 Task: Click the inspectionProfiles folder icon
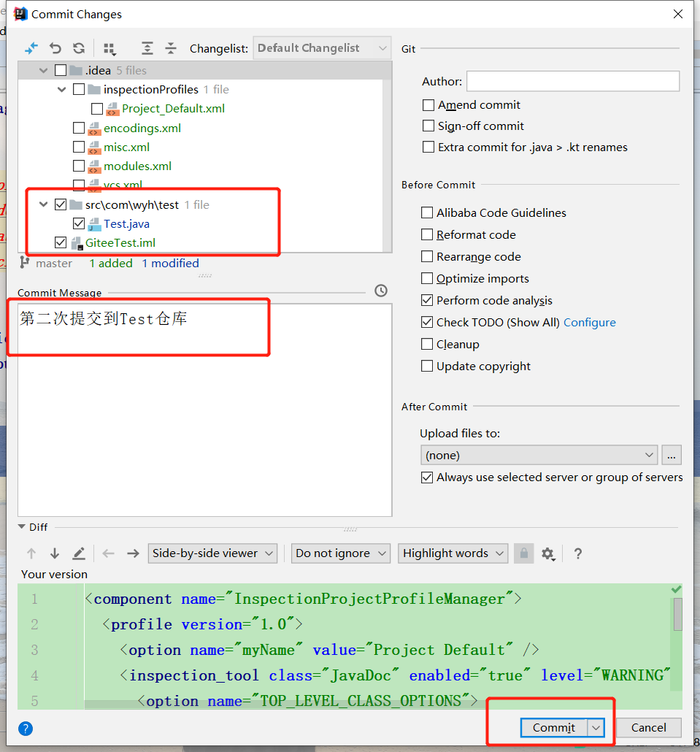pyautogui.click(x=94, y=90)
